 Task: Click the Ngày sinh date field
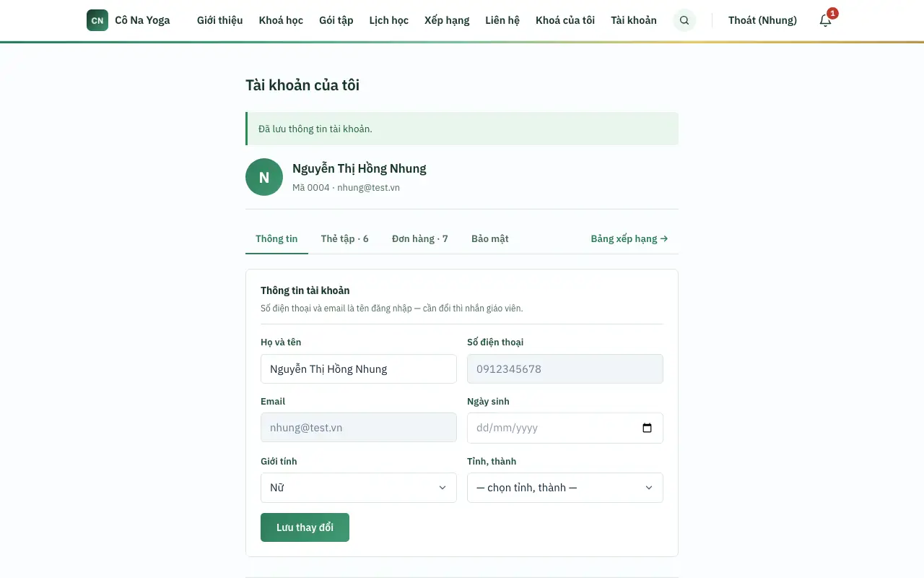coord(565,428)
